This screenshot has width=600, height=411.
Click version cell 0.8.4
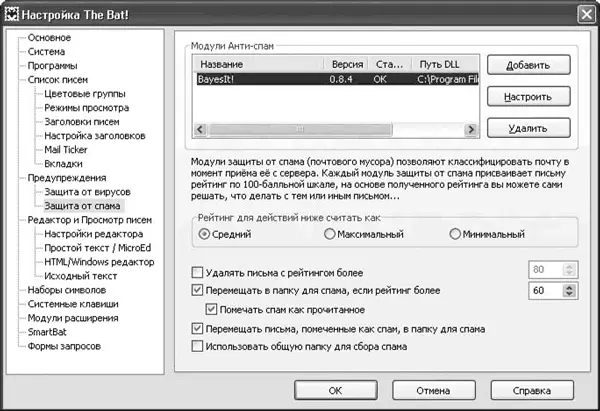pos(341,79)
